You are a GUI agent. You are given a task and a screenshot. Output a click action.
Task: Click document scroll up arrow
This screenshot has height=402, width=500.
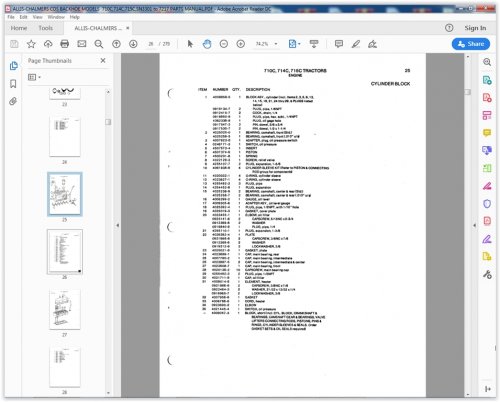pyautogui.click(x=468, y=57)
